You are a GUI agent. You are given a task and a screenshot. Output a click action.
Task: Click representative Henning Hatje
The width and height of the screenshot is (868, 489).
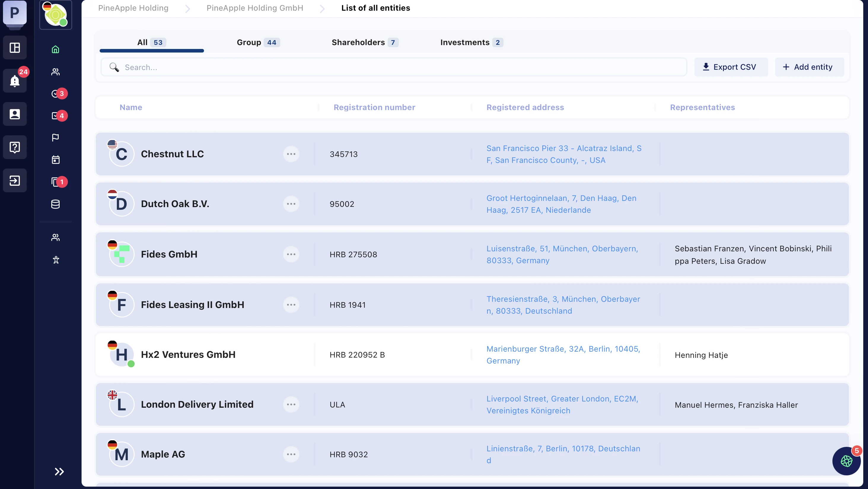click(x=701, y=355)
